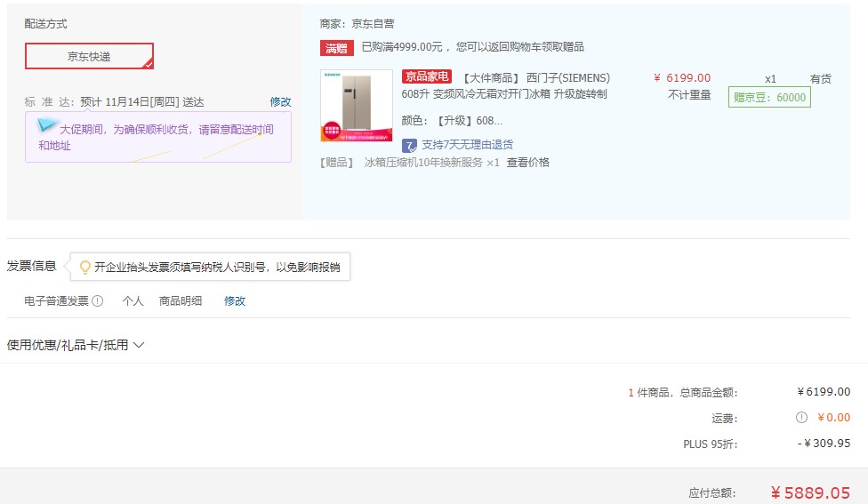Click the 有货 stock status text

pyautogui.click(x=820, y=79)
